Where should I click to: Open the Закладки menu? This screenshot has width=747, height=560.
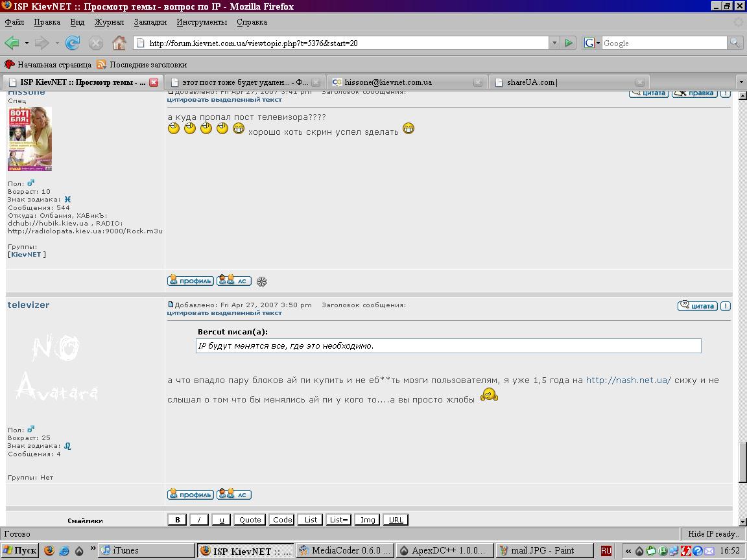(150, 22)
